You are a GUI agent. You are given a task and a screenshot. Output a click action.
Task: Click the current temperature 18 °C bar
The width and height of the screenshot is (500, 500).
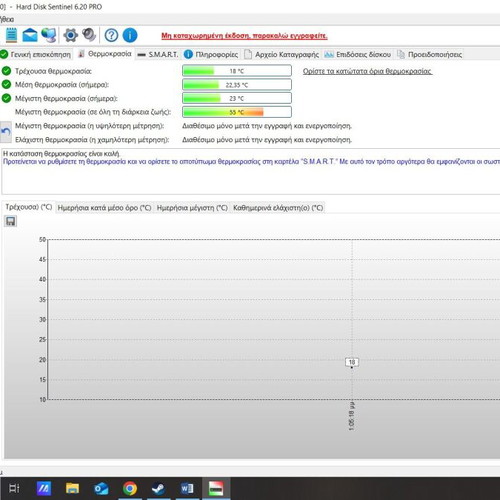click(x=237, y=71)
